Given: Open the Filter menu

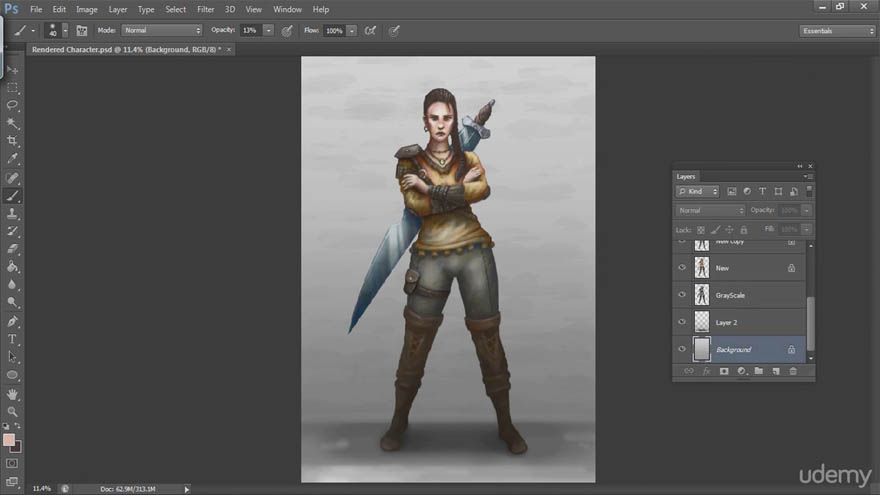Looking at the screenshot, I should [205, 10].
